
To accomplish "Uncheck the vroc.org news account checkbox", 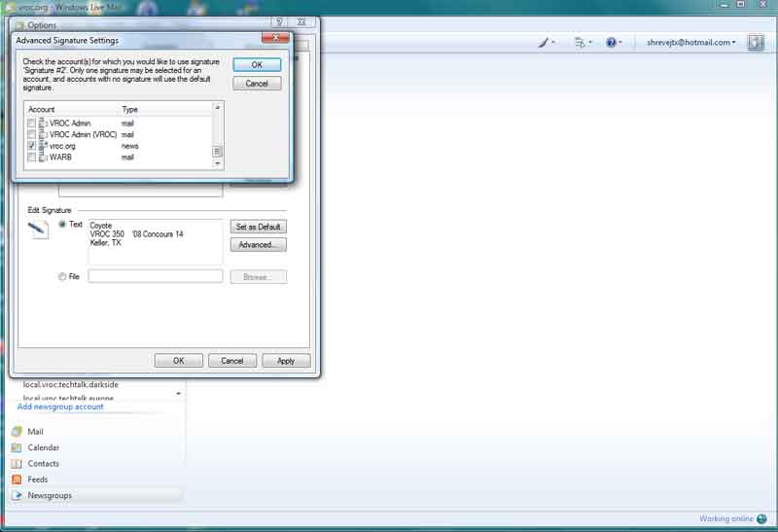I will [32, 146].
